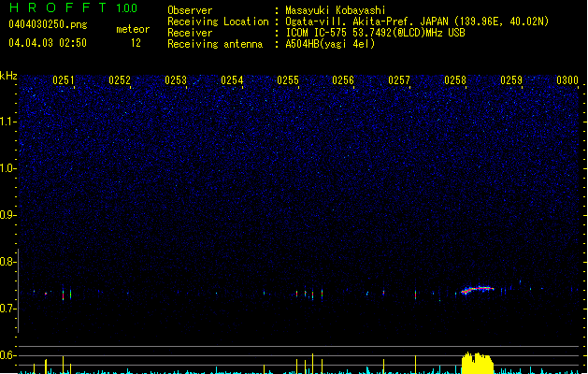The width and height of the screenshot is (588, 374).
Task: Click the 'meteor' label
Action: pos(133,29)
